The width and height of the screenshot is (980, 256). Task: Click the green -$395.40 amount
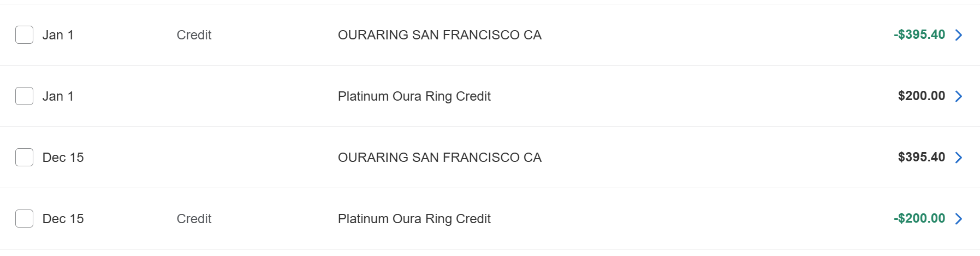click(919, 34)
